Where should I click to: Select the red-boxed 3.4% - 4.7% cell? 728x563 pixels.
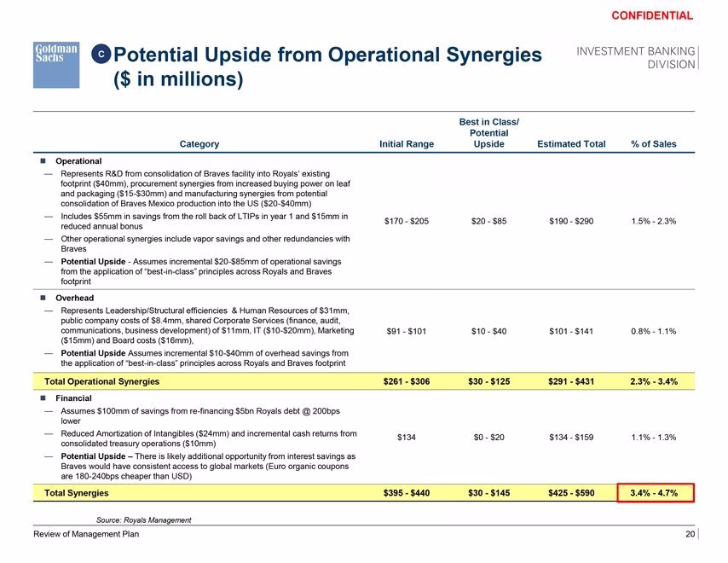(x=655, y=493)
